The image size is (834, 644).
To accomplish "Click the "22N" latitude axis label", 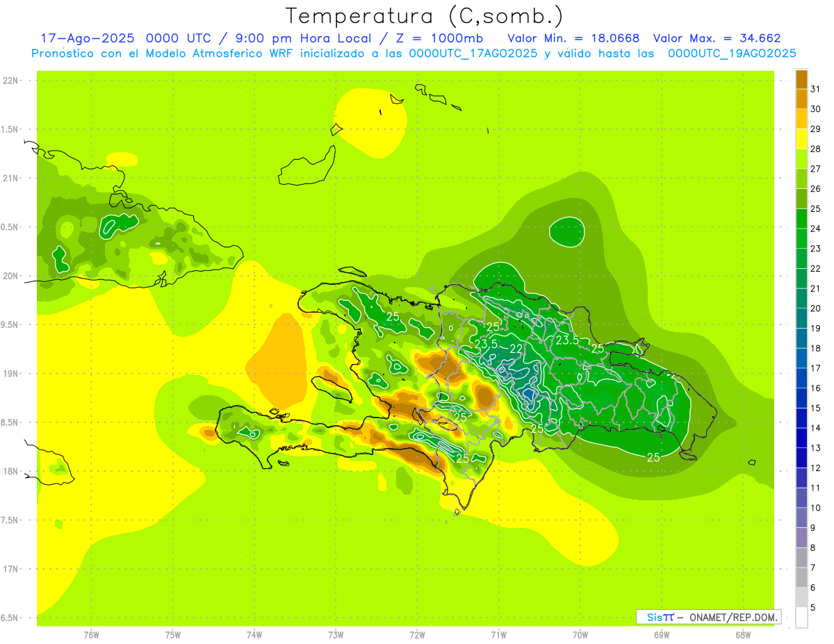I will [x=12, y=81].
